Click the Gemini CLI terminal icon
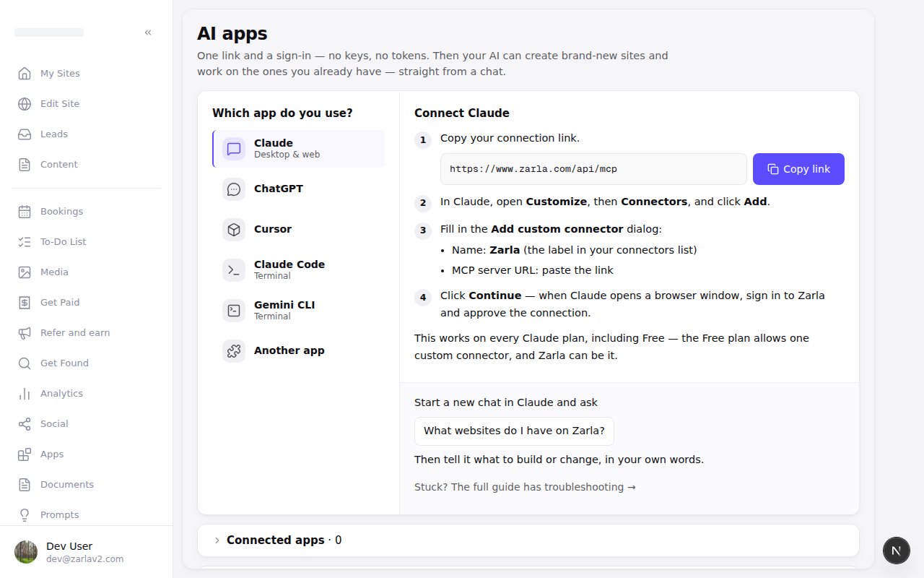The width and height of the screenshot is (924, 578). (x=234, y=311)
